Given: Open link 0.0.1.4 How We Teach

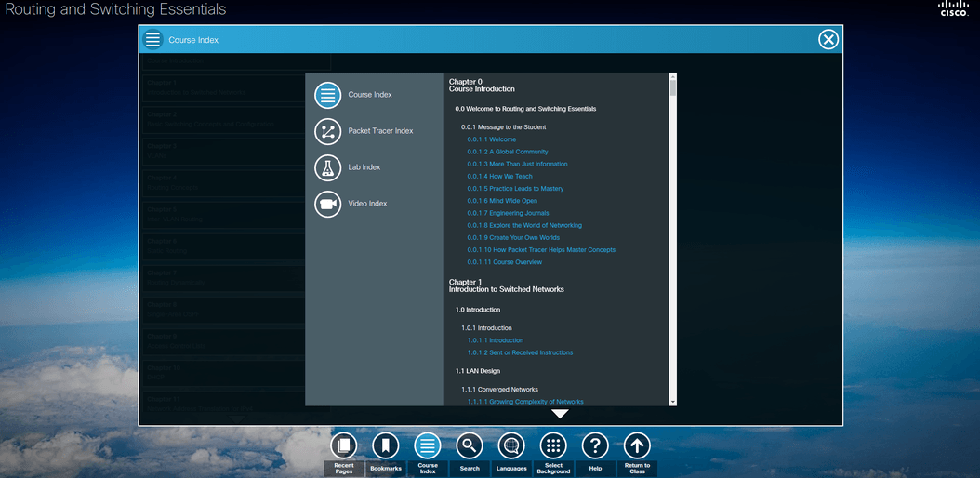Looking at the screenshot, I should [x=500, y=176].
